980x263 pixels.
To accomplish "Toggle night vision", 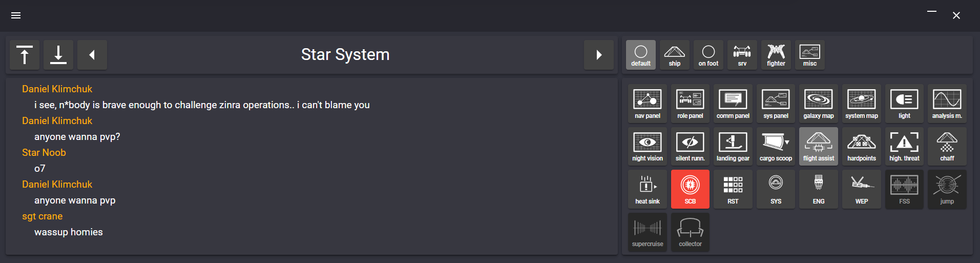I will 647,147.
